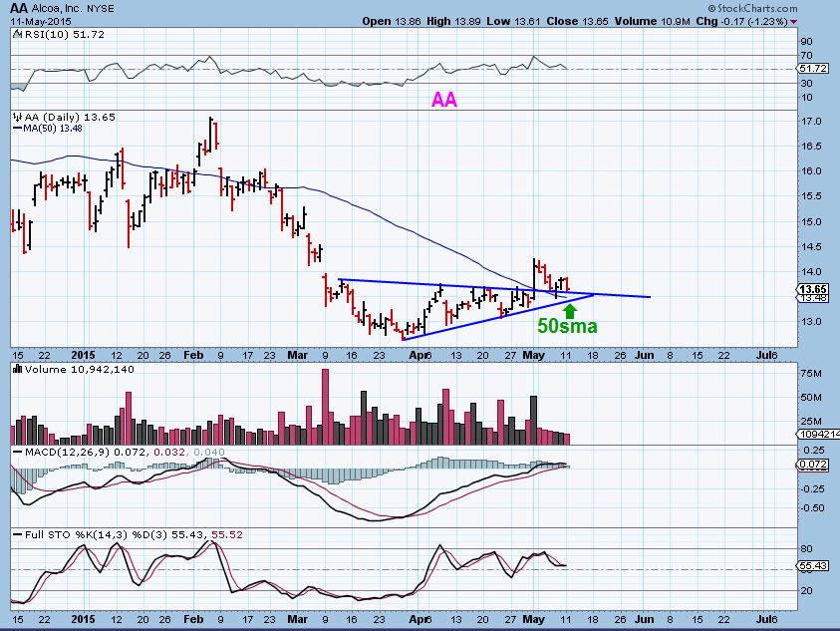Click the RSI current value tag "51.72"

point(812,69)
